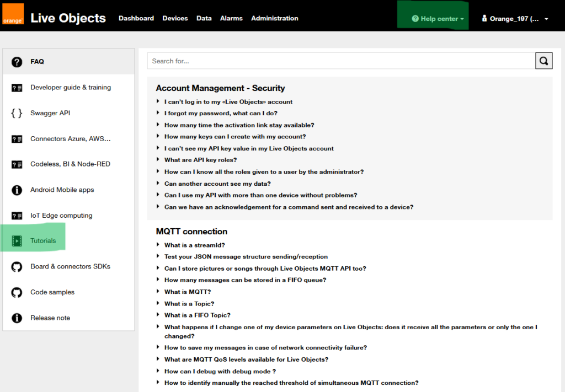The height and width of the screenshot is (392, 565).
Task: Click GitHub icon for Board & connectors SDKs
Action: tap(17, 267)
